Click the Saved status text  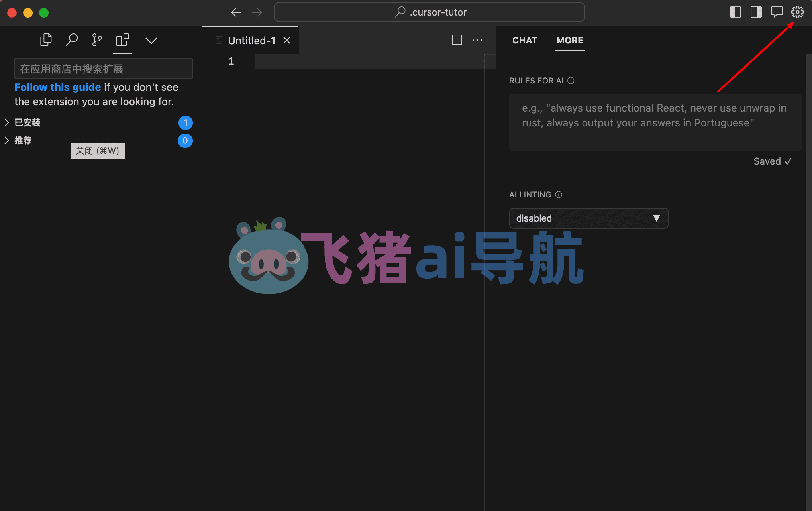click(772, 161)
